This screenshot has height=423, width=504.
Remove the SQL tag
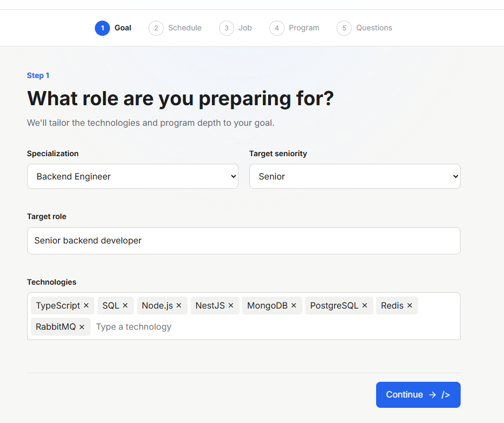(125, 305)
